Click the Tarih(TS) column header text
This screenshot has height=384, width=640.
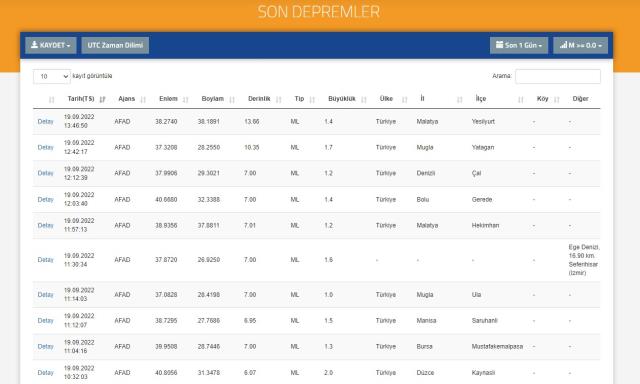click(x=81, y=99)
